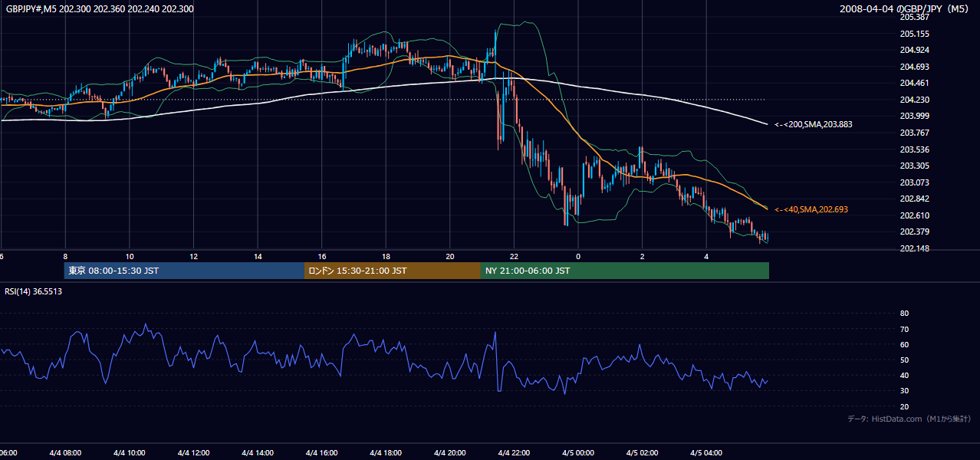
Task: Click price axis value 204.230
Action: (915, 100)
